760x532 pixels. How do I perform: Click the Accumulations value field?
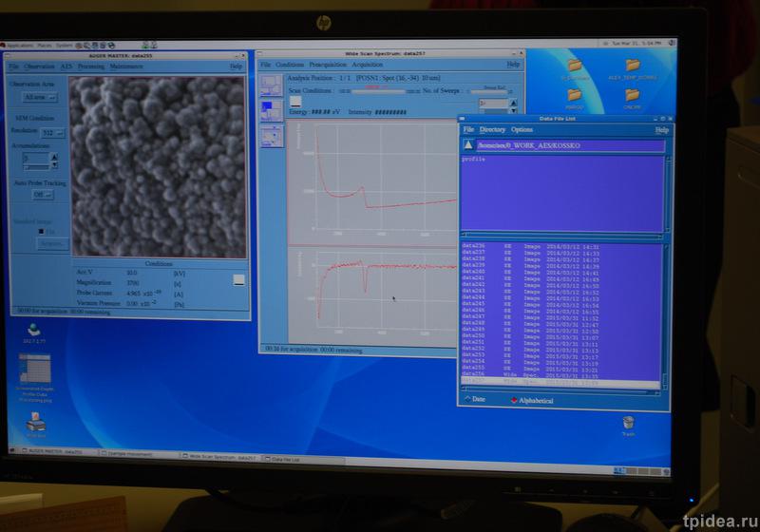click(36, 159)
